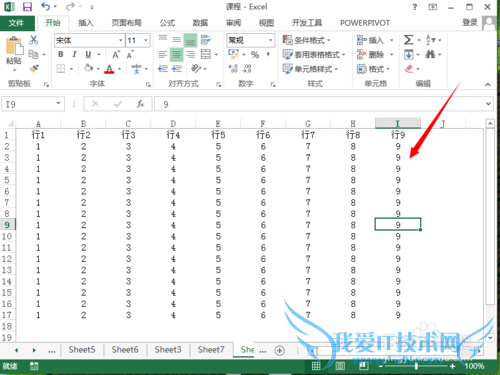The image size is (500, 375).
Task: Select column D header
Action: (x=173, y=124)
